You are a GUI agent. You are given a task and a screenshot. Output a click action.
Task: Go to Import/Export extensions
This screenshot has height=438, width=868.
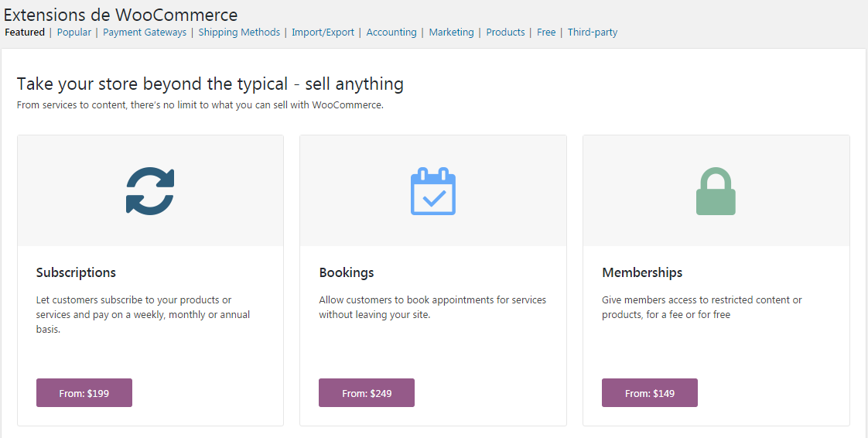(323, 33)
